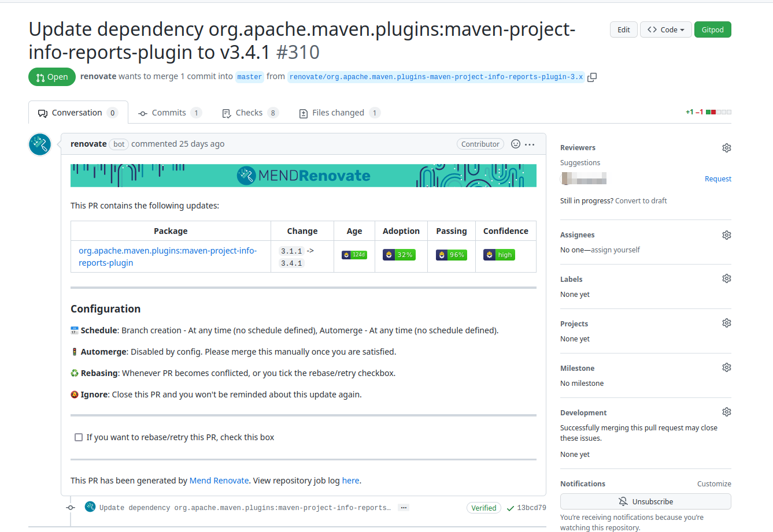This screenshot has height=532, width=773.
Task: Open the Development gear settings
Action: [x=727, y=412]
